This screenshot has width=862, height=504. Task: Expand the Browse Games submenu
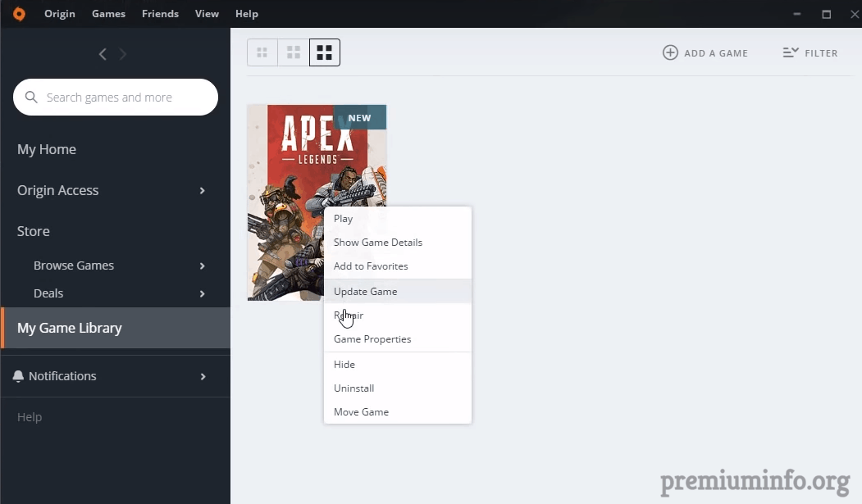203,266
